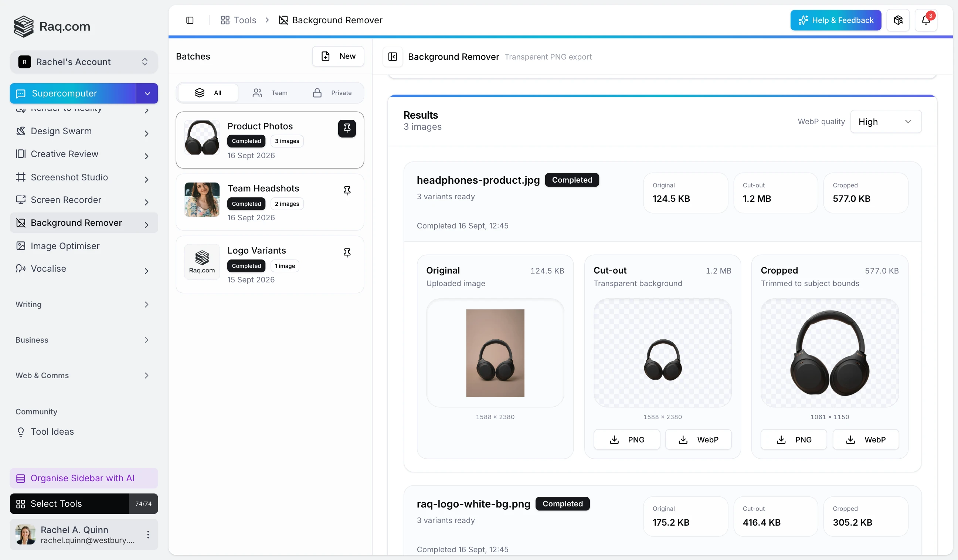958x560 pixels.
Task: Open the Team Headshots batch thumbnail
Action: click(202, 200)
